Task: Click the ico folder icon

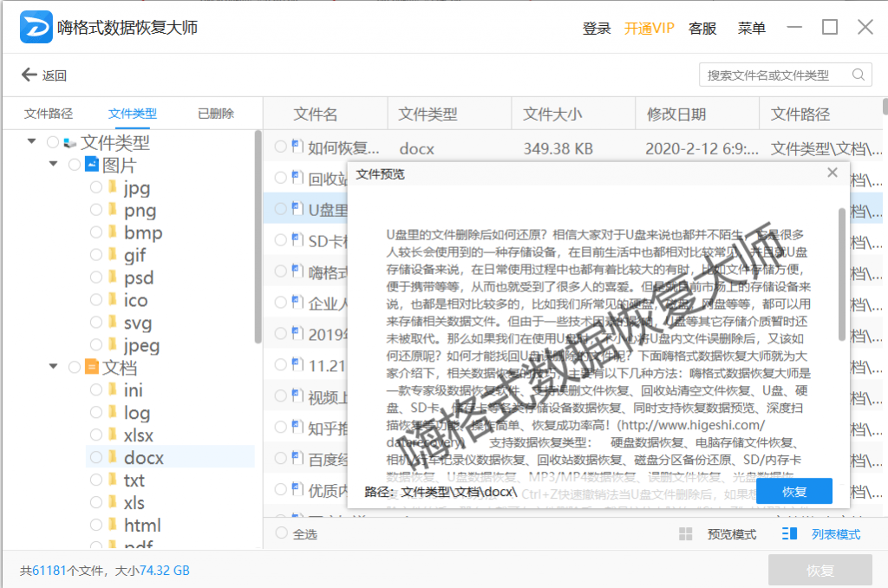Action: click(x=113, y=299)
